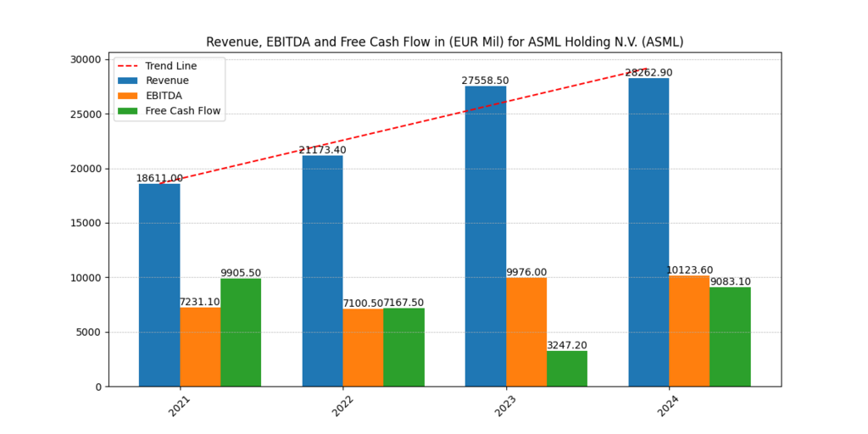Click the 2023 green Free Cash Flow bar

pos(567,369)
